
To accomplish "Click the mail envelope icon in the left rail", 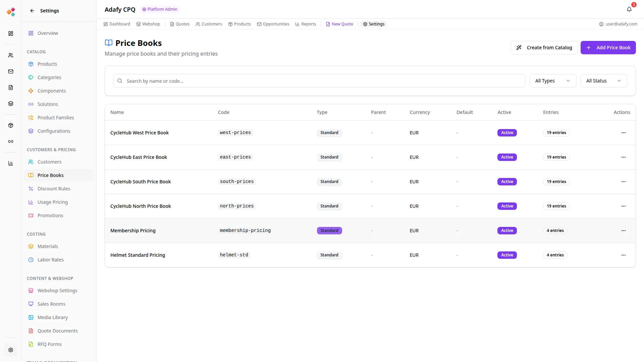I will (x=11, y=71).
